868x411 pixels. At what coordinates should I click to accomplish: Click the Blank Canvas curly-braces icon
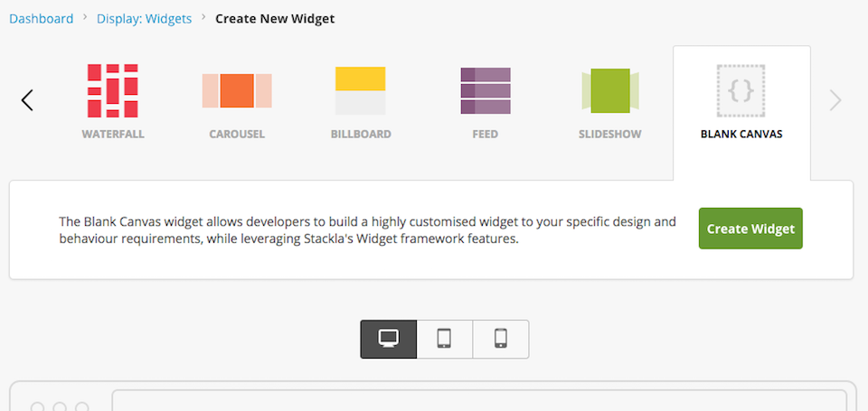[x=741, y=90]
